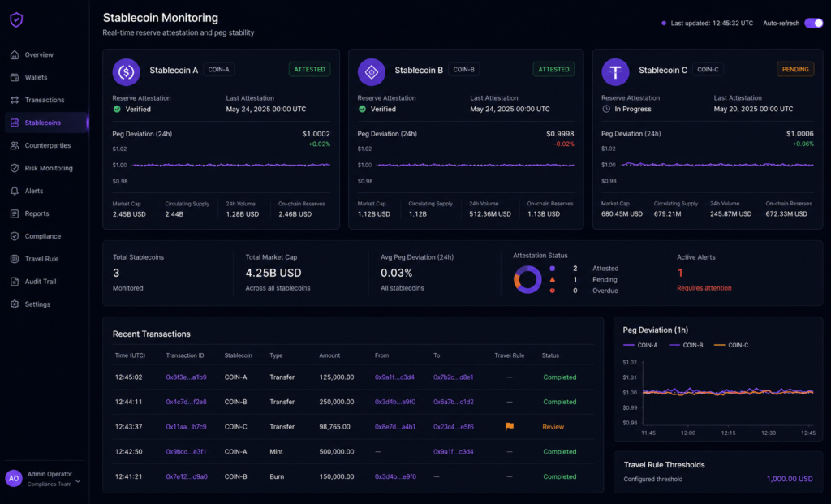Click the Stablecoin C PENDING badge
The width and height of the screenshot is (831, 504).
[x=795, y=70]
